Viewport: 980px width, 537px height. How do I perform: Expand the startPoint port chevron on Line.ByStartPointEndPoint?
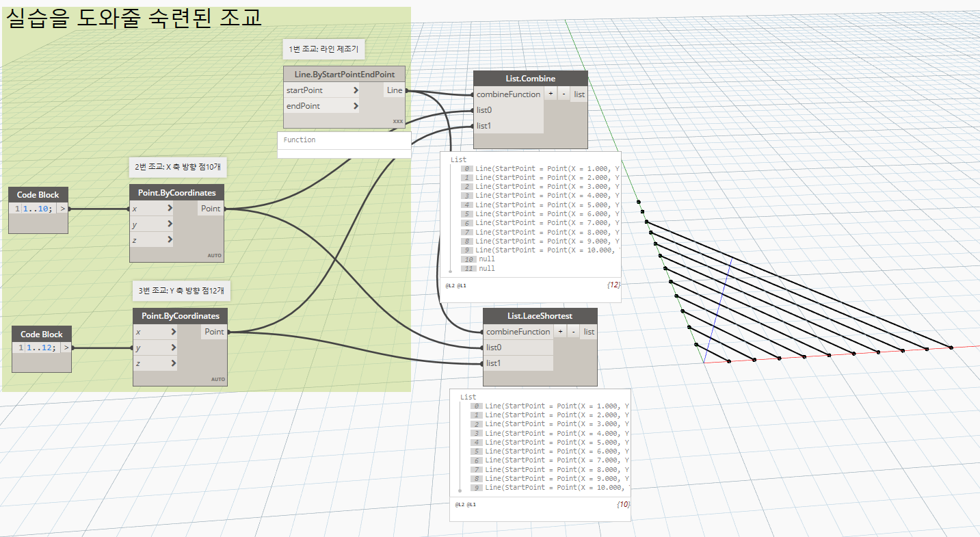pyautogui.click(x=356, y=90)
